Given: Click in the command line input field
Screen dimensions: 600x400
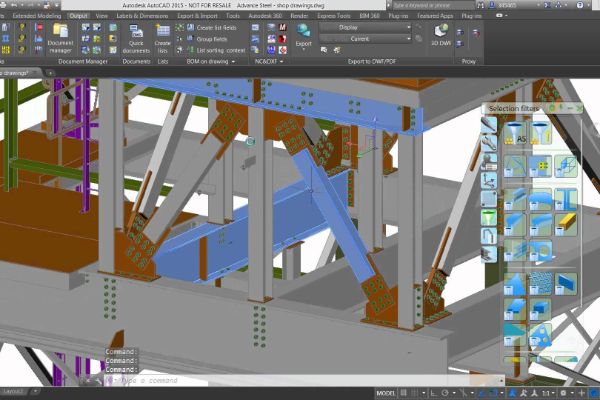Looking at the screenshot, I should [x=250, y=380].
